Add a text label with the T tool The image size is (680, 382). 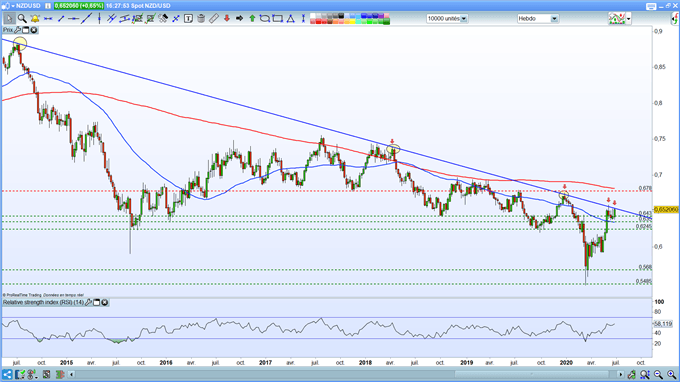188,19
